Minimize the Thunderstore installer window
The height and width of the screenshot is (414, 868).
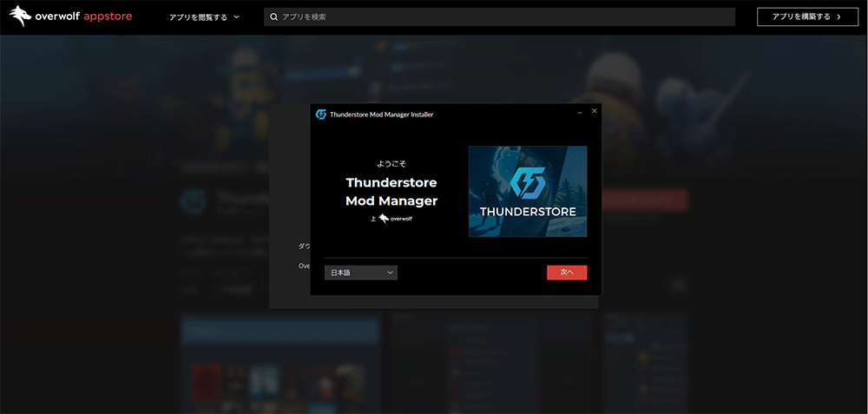coord(580,112)
